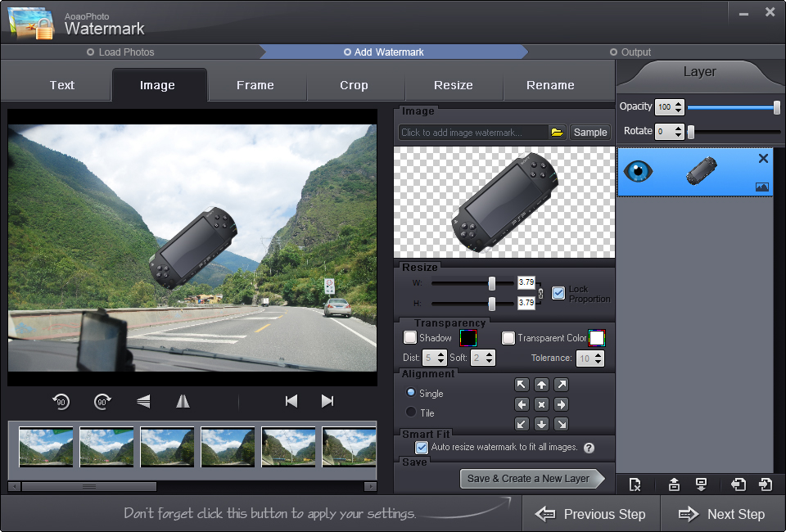The height and width of the screenshot is (532, 786).
Task: Toggle the Shadow effect checkbox
Action: [408, 337]
